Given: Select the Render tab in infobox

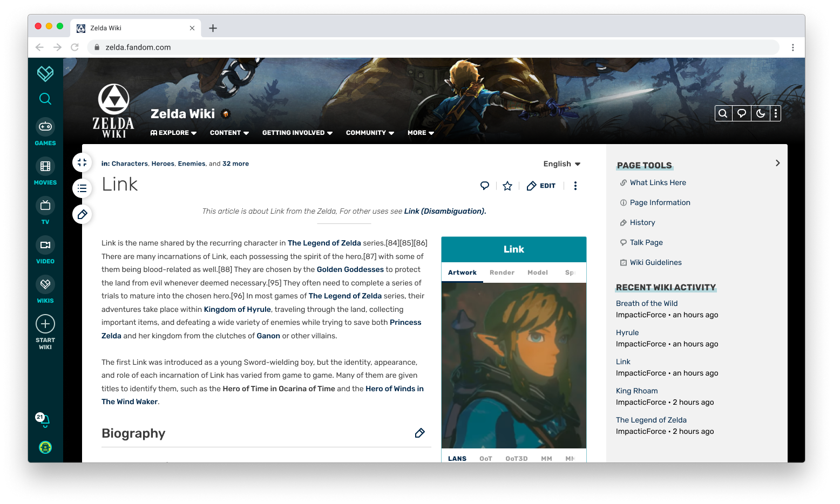Looking at the screenshot, I should [x=502, y=273].
